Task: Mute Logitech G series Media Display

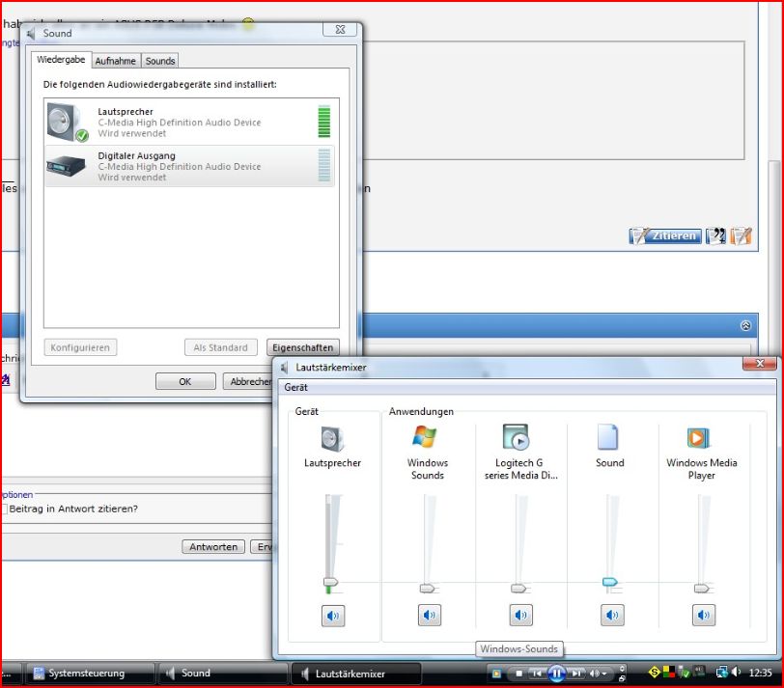Action: (x=521, y=615)
